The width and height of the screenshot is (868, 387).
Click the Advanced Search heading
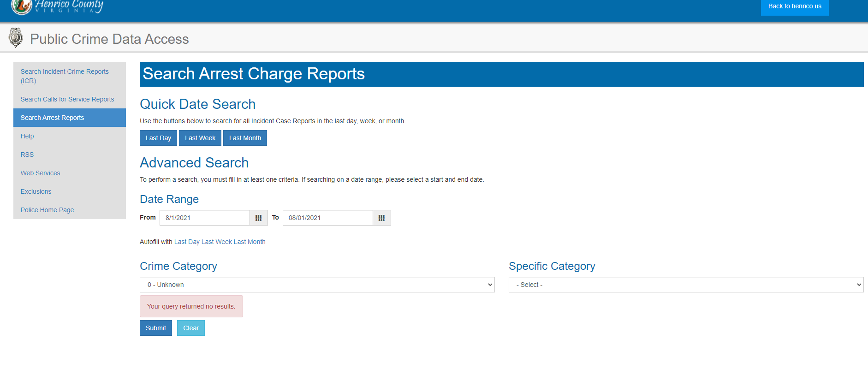[194, 163]
